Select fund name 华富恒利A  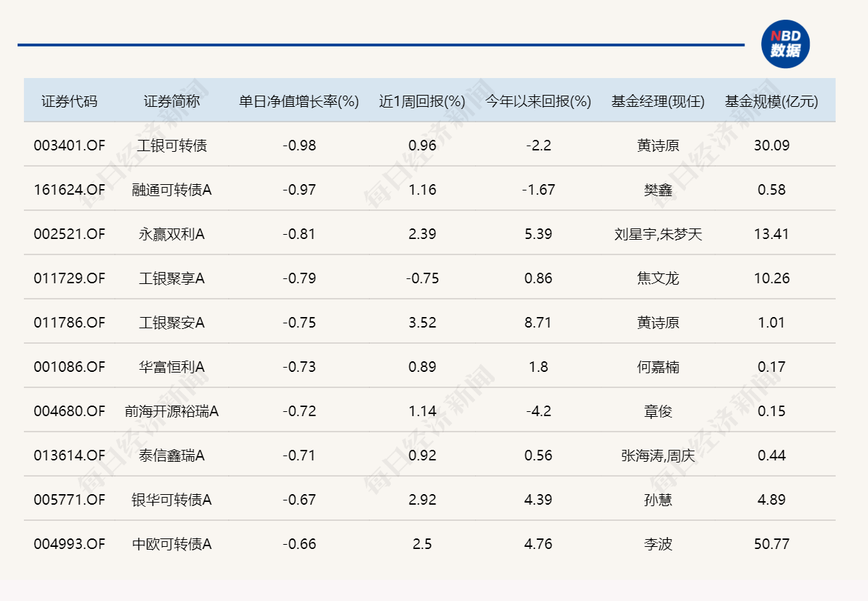(171, 367)
